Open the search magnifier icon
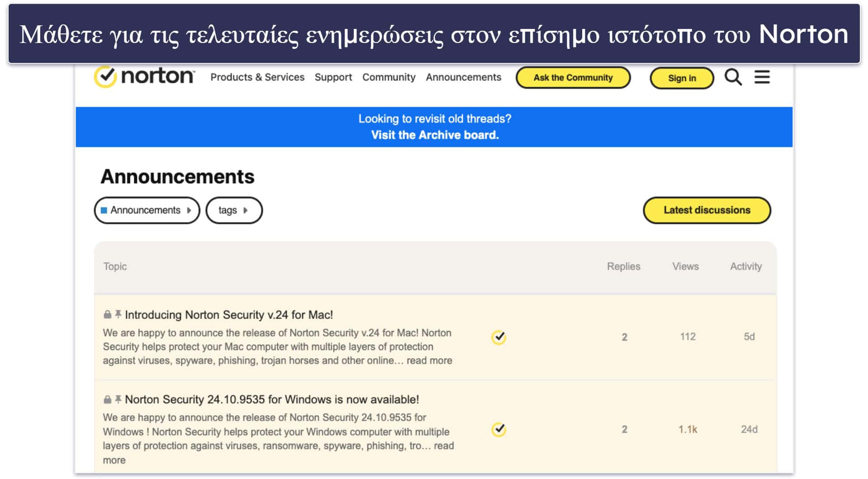 pos(733,77)
